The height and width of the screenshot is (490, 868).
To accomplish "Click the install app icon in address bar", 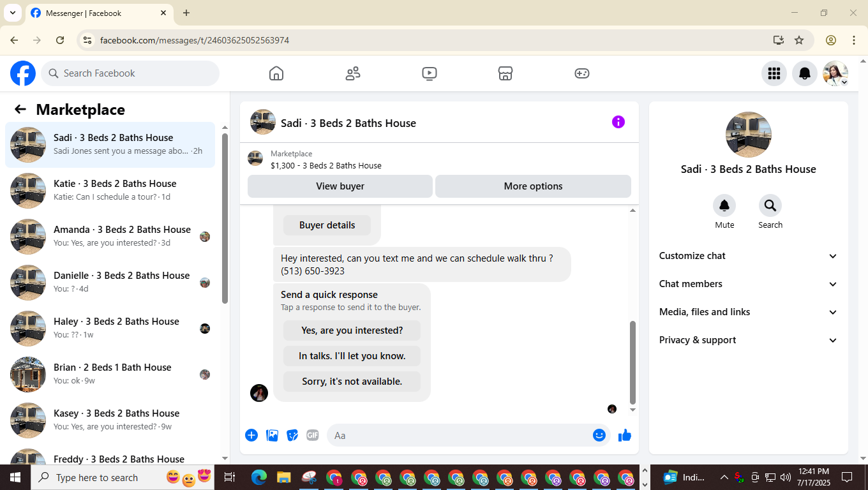I will 779,40.
